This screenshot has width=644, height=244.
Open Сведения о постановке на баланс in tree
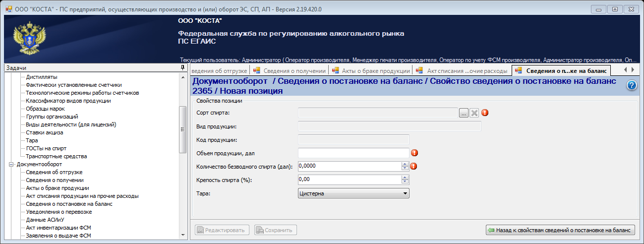click(69, 204)
